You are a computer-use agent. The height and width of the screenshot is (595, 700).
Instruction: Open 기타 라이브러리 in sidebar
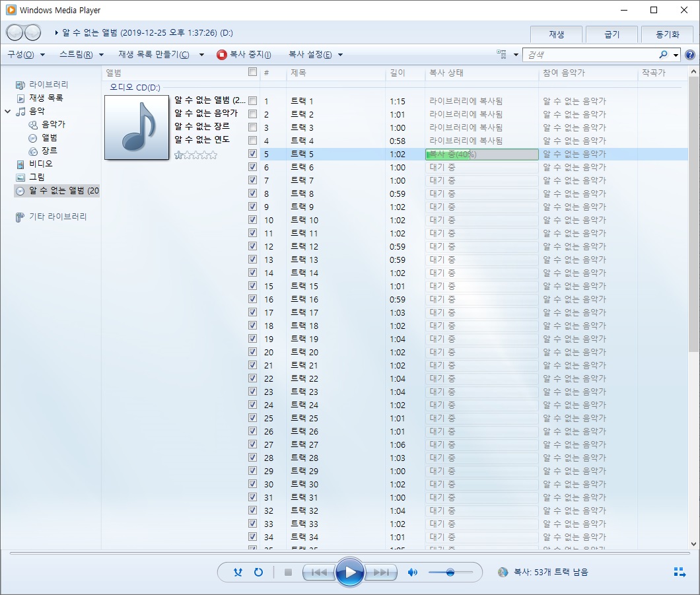[57, 217]
